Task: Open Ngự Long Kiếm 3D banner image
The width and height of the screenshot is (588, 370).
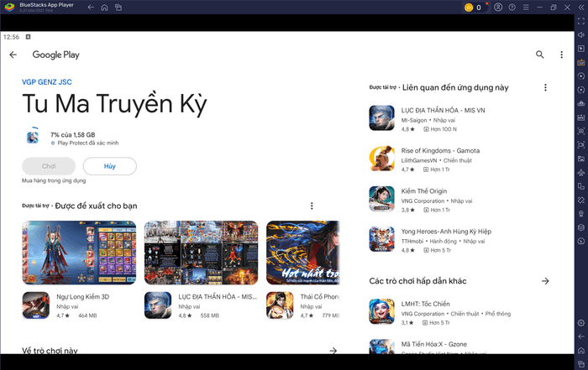Action: (x=79, y=253)
